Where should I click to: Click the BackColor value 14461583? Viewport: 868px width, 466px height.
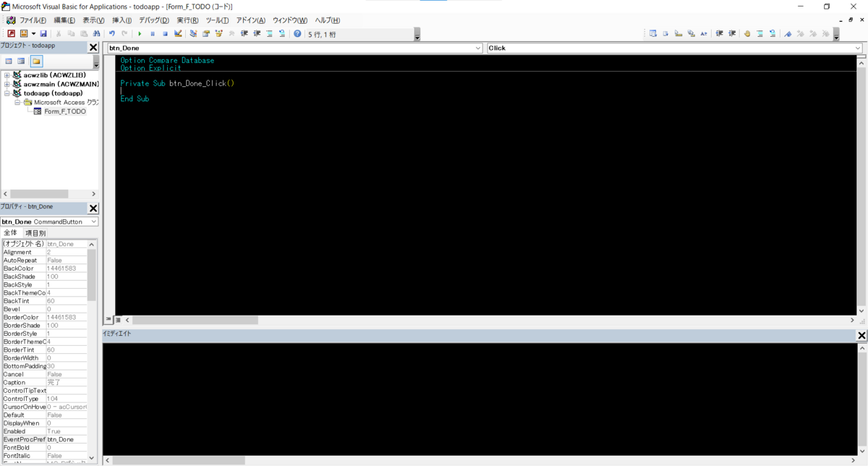tap(66, 268)
